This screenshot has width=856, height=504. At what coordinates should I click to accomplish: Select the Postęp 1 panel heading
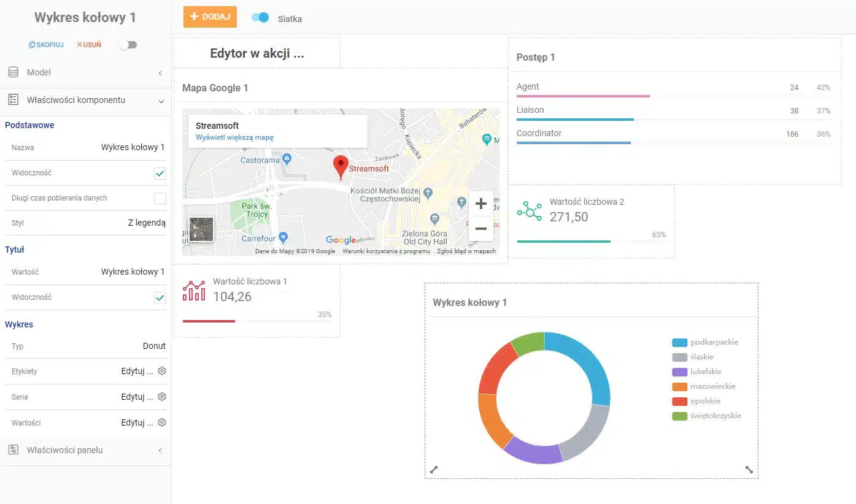(536, 58)
